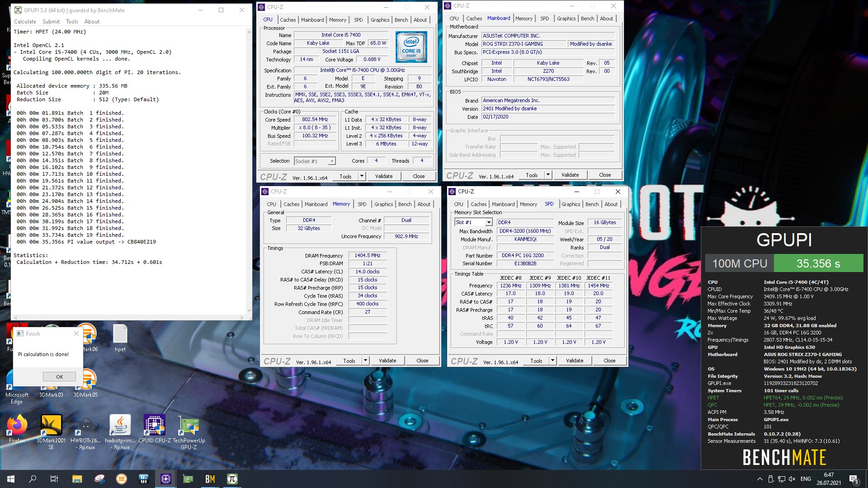Open Firefox desktop shortcut

pyautogui.click(x=17, y=429)
